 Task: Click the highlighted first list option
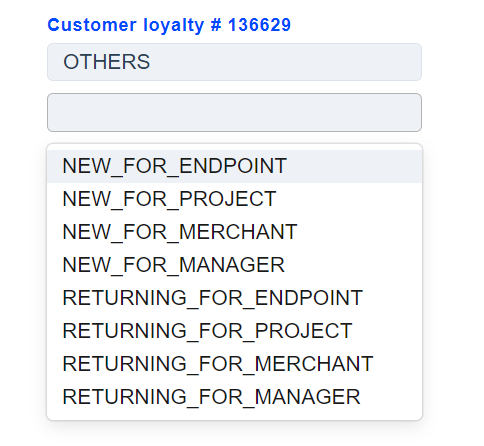(234, 166)
